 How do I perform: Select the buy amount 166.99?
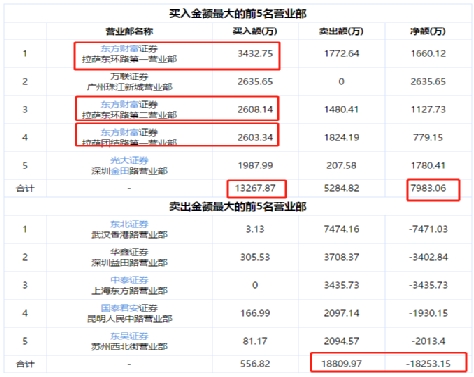255,313
